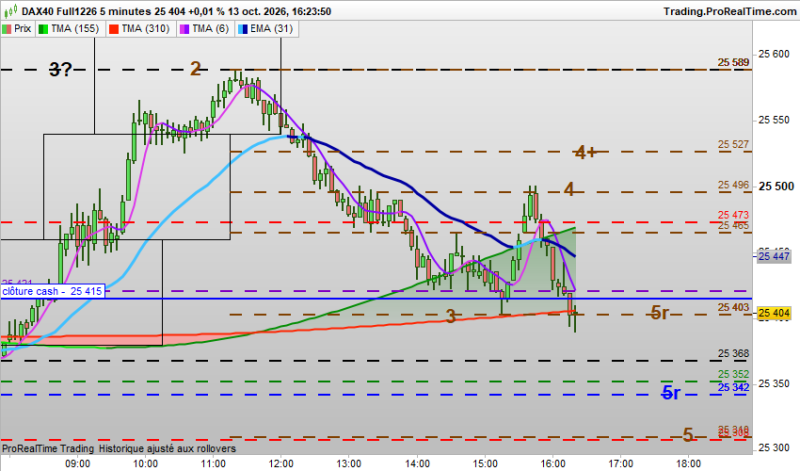Select the 25 527 level label
This screenshot has height=471, width=800.
coord(733,144)
